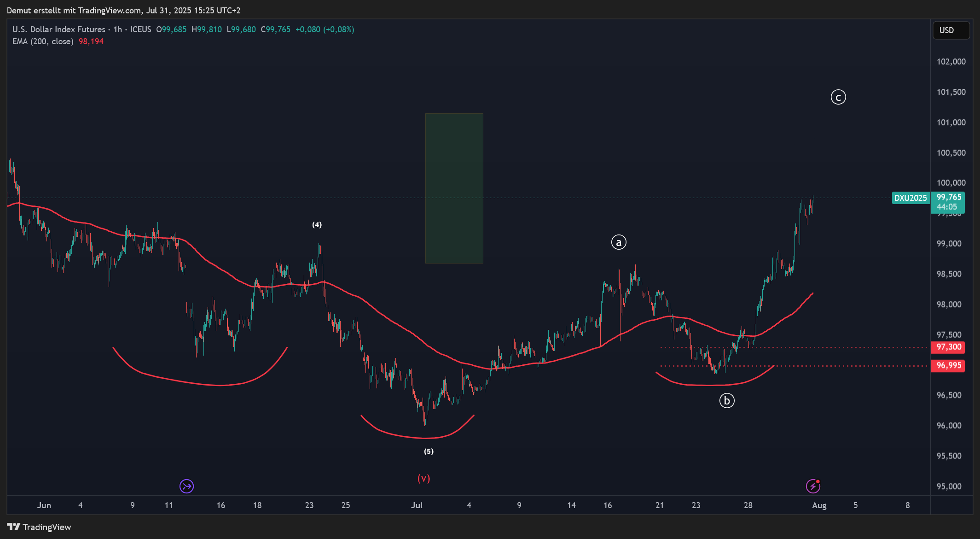Click the 96,995 red price label
This screenshot has height=539, width=980.
(949, 365)
